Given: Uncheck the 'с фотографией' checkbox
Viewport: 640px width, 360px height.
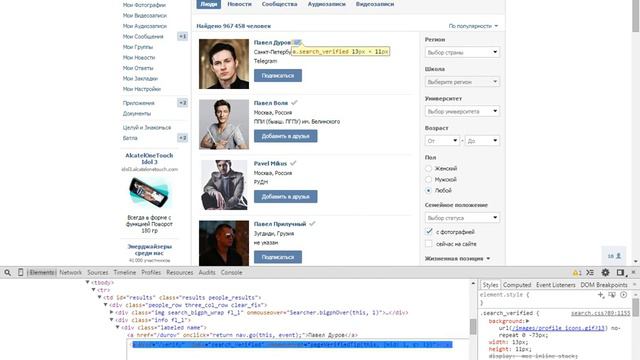Looking at the screenshot, I should [429, 231].
